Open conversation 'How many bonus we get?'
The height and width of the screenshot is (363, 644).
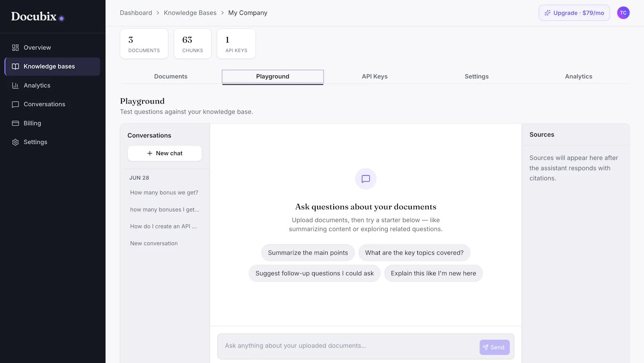click(164, 193)
